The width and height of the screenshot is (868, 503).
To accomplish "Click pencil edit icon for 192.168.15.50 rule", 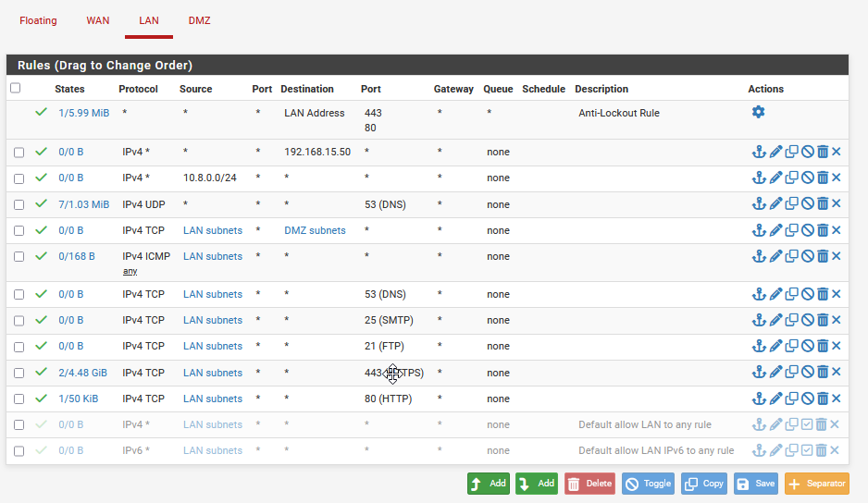I will [775, 152].
